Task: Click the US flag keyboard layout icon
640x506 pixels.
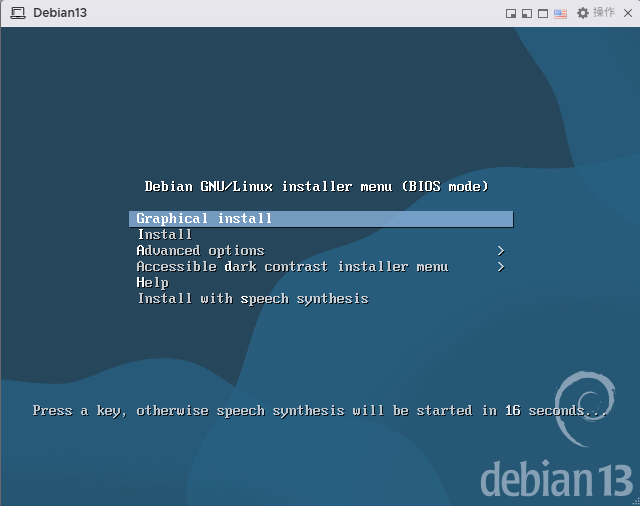Action: [x=560, y=13]
